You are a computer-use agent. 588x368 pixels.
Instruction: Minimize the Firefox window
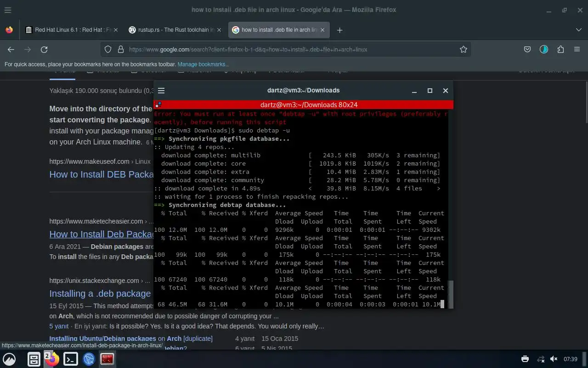coord(549,10)
